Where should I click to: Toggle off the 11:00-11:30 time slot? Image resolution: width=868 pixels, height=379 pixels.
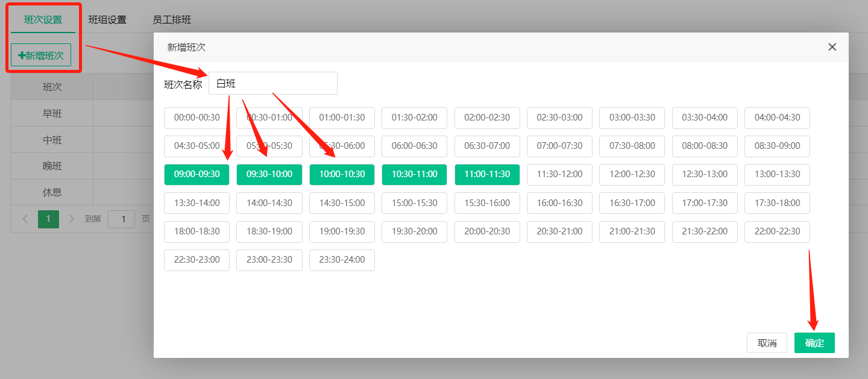coord(487,174)
